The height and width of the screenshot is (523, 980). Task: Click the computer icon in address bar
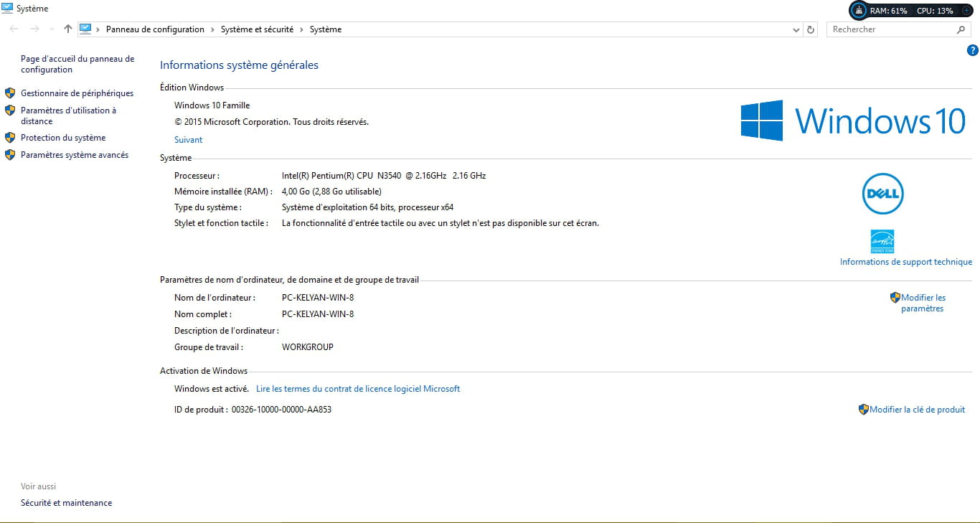pyautogui.click(x=86, y=29)
